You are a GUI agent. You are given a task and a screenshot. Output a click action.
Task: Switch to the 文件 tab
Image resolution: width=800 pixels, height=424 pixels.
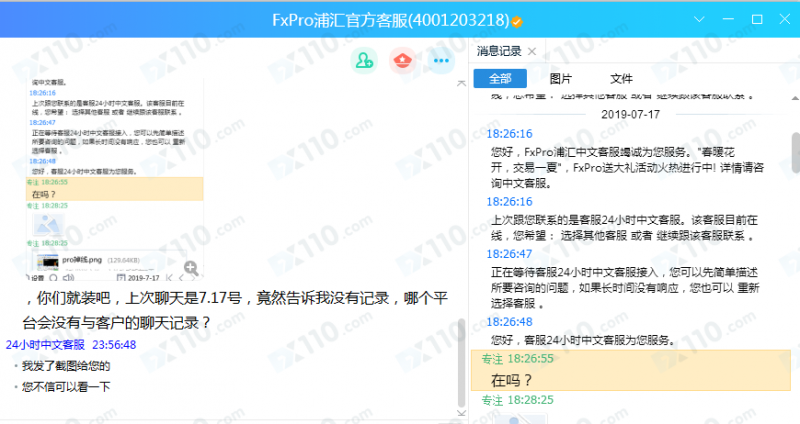[621, 78]
